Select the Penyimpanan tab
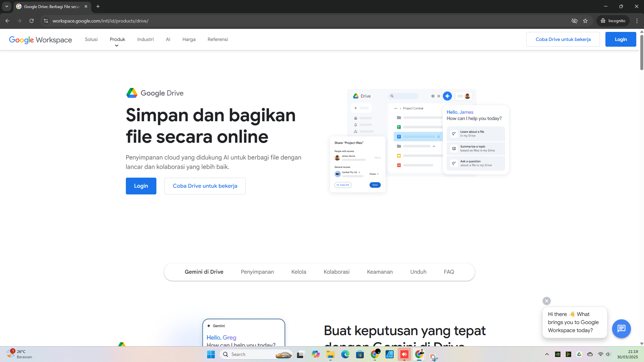Screen dimensions: 644x362 tap(257, 272)
